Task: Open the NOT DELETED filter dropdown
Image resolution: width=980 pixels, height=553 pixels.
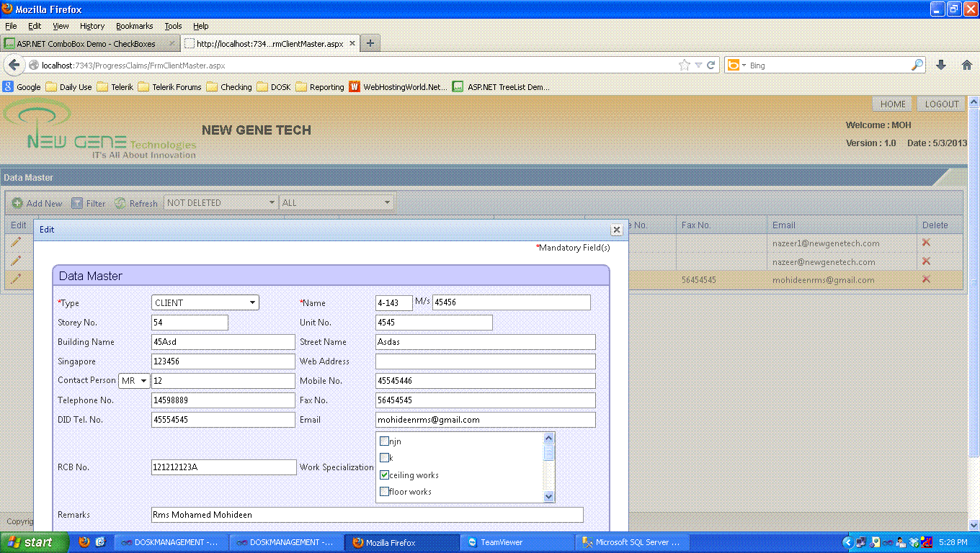Action: (220, 203)
